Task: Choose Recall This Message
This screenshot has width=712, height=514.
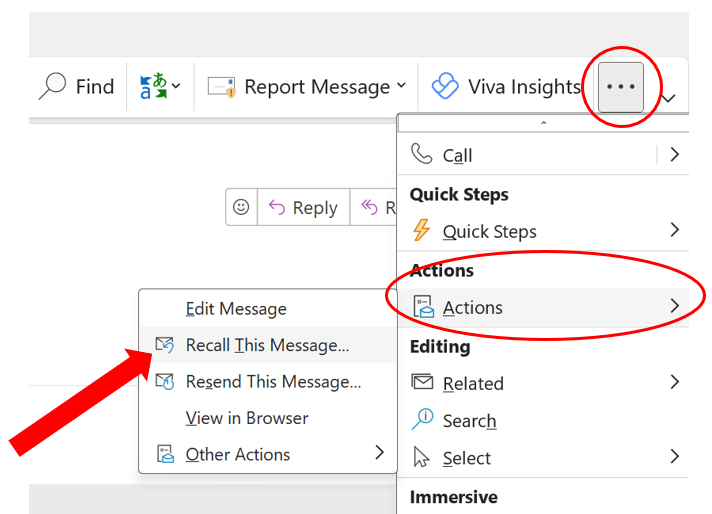Action: (268, 345)
